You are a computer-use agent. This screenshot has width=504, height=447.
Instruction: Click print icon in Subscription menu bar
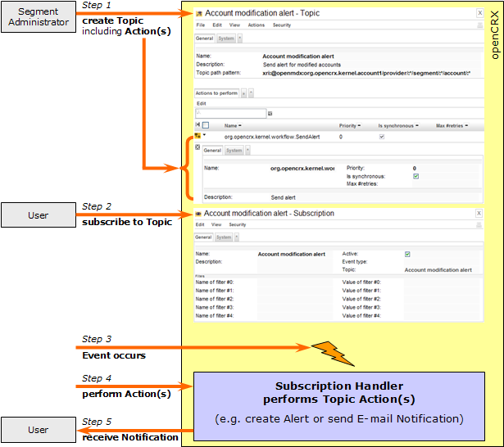(479, 225)
